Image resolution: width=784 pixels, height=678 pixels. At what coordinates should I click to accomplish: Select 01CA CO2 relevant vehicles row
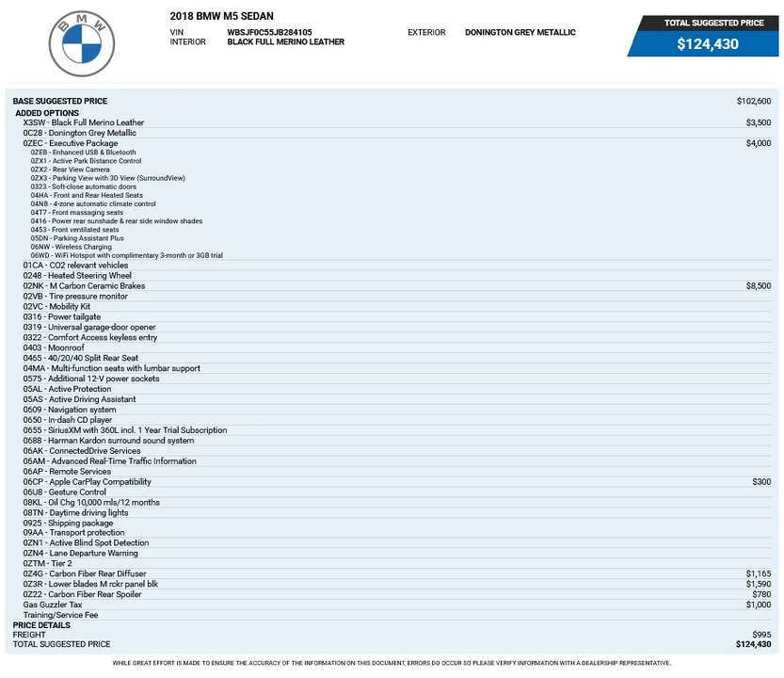click(x=397, y=266)
